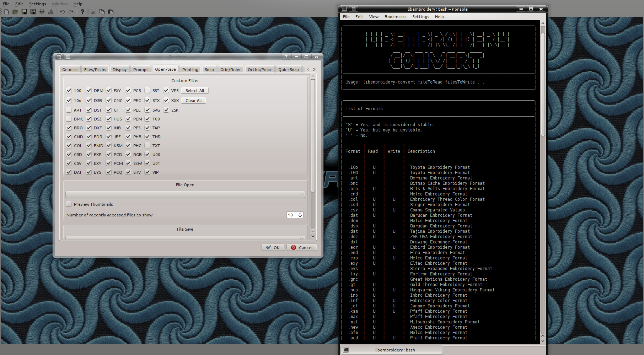Click the Help question mark toolbar icon
The width and height of the screenshot is (644, 355).
82,12
